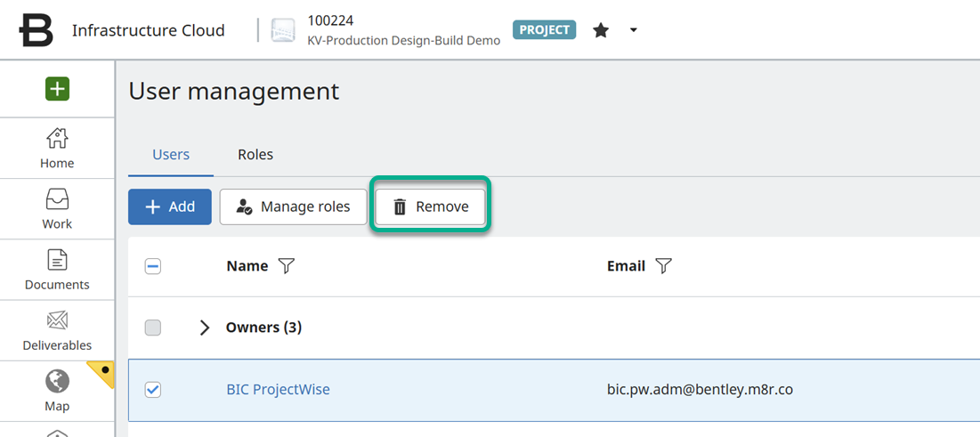Click the green plus create icon

[57, 89]
